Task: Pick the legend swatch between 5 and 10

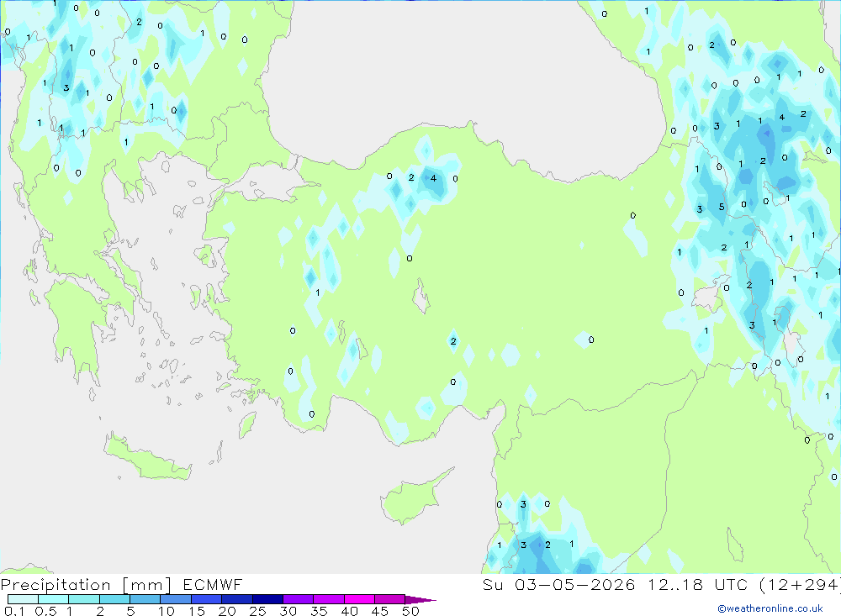Action: [x=145, y=599]
